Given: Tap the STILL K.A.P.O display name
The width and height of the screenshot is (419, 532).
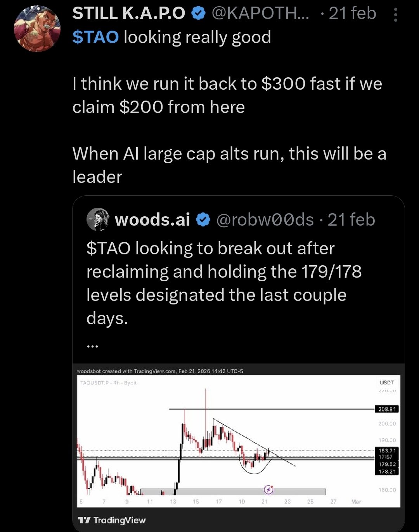Looking at the screenshot, I should (x=129, y=14).
